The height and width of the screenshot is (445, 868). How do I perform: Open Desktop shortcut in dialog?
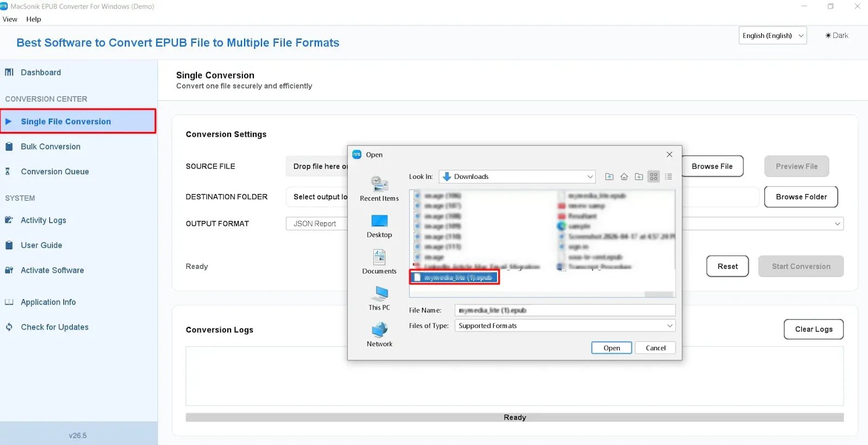tap(379, 225)
